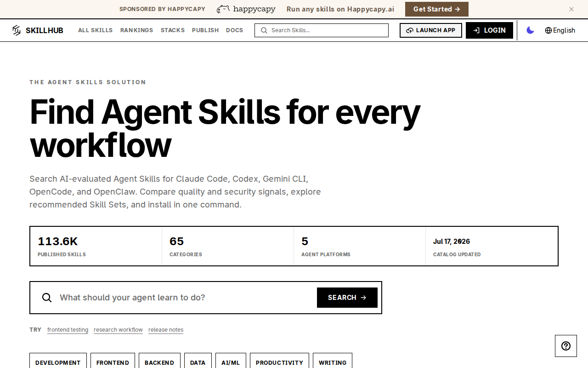This screenshot has width=588, height=368.
Task: Click the Get Started button
Action: (x=437, y=9)
